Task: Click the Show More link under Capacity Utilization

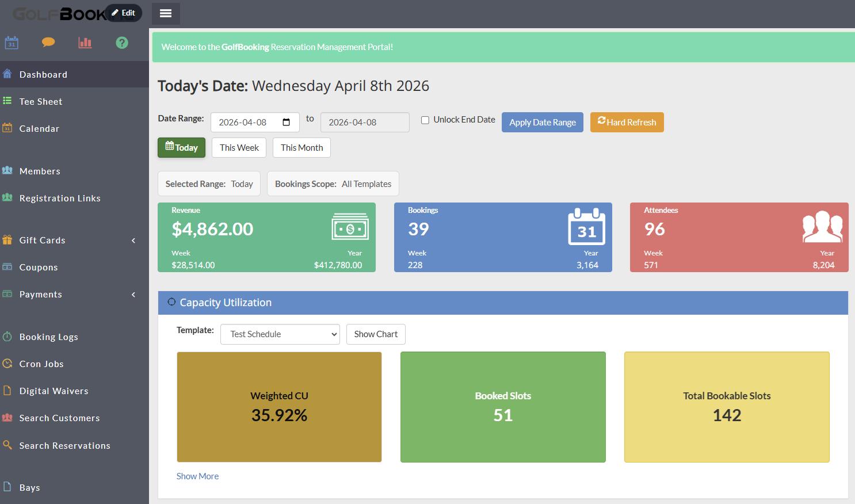Action: point(197,476)
